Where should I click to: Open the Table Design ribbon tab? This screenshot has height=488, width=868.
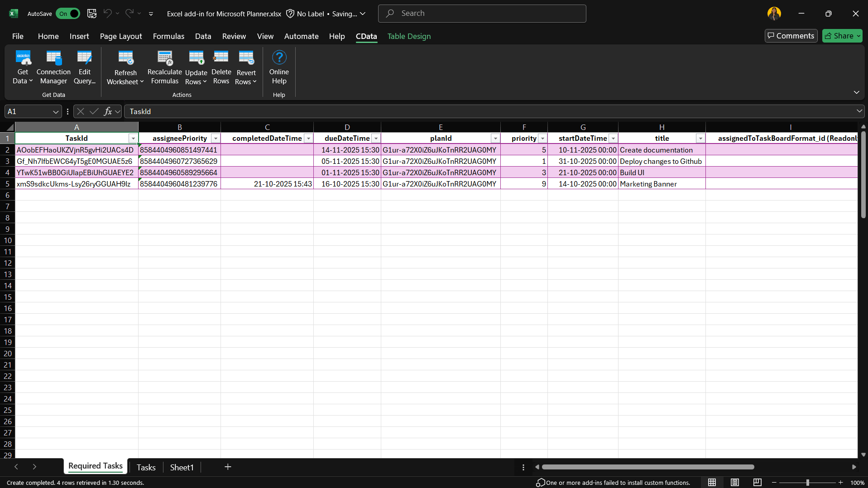409,36
